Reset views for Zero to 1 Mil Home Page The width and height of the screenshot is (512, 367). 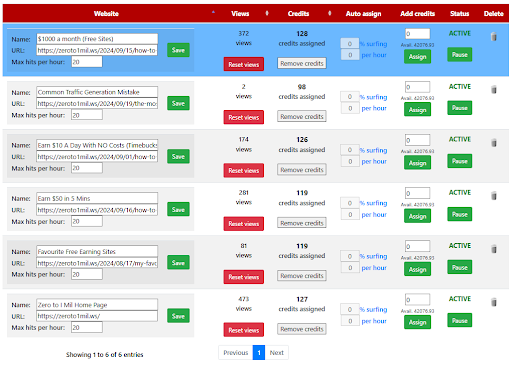(x=244, y=330)
